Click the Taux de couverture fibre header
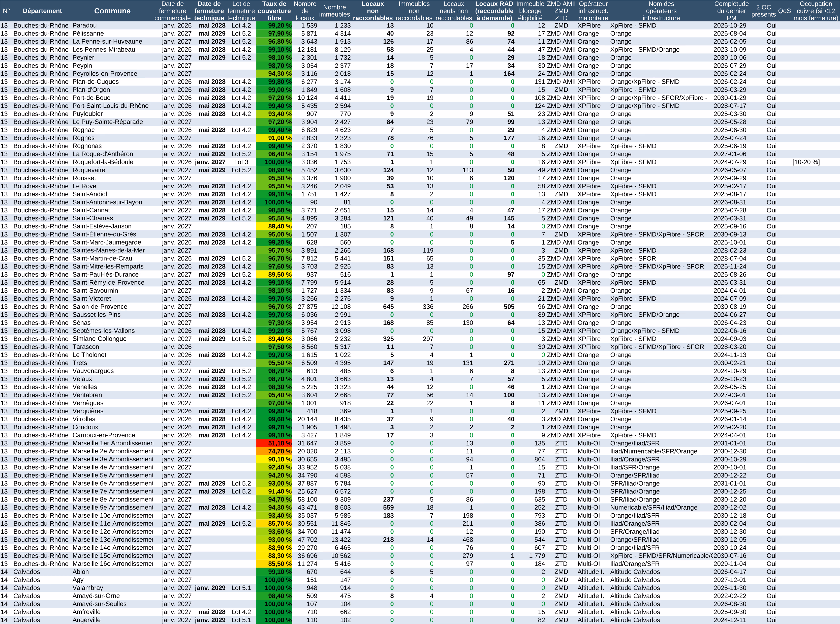Image resolution: width=840 pixels, height=624 pixels. point(274,11)
